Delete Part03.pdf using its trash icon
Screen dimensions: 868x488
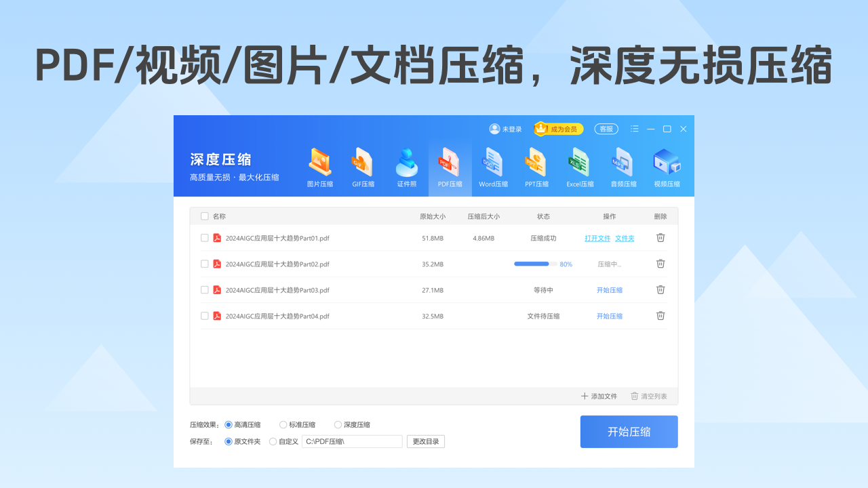point(660,289)
